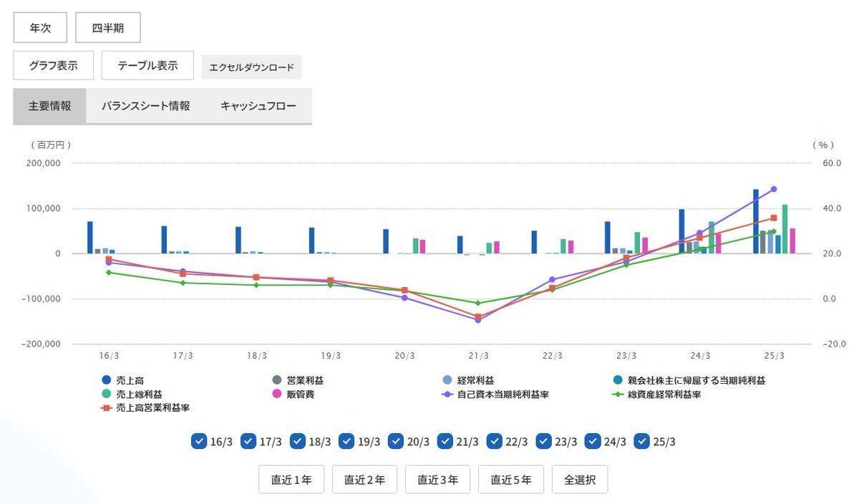Uncheck the 19/3 period checkbox
Viewport: 859px width, 504px height.
tap(346, 441)
